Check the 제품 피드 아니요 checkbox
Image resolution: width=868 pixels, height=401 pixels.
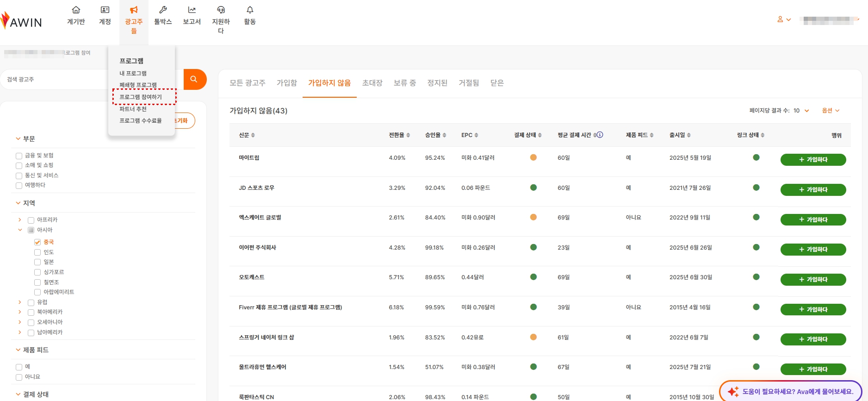[19, 377]
